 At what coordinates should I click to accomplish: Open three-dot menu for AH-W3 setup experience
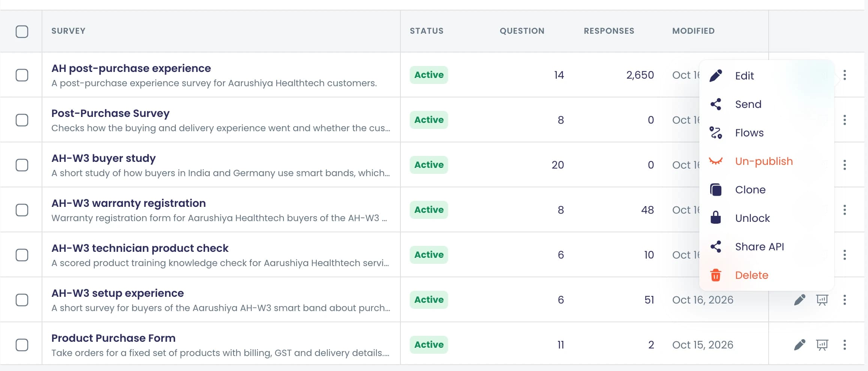coord(844,300)
